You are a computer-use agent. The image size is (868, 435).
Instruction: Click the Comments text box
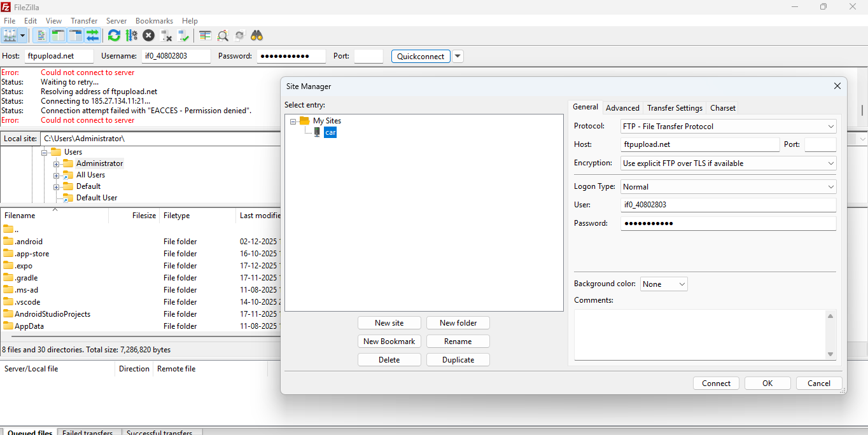700,335
